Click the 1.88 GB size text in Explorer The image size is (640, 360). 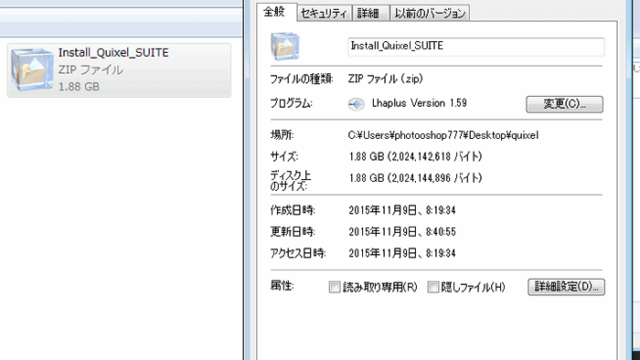coord(79,87)
